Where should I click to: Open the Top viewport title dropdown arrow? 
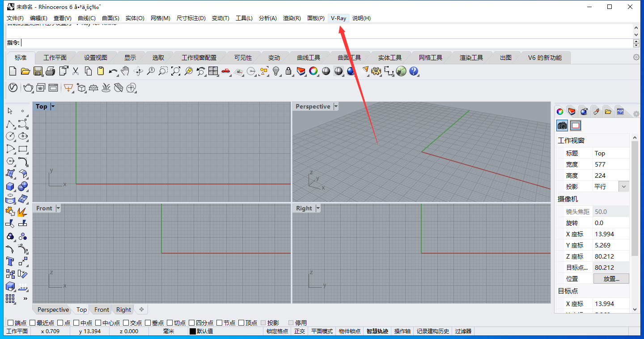[x=53, y=106]
